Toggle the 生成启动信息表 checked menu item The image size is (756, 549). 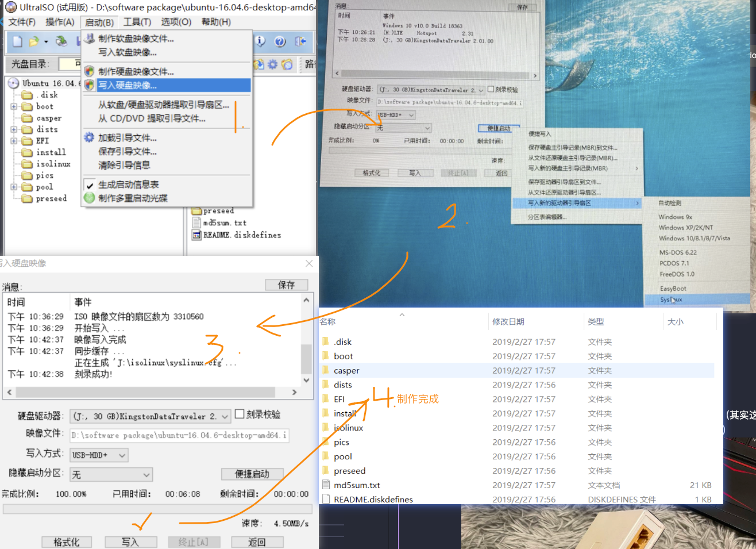(x=128, y=185)
